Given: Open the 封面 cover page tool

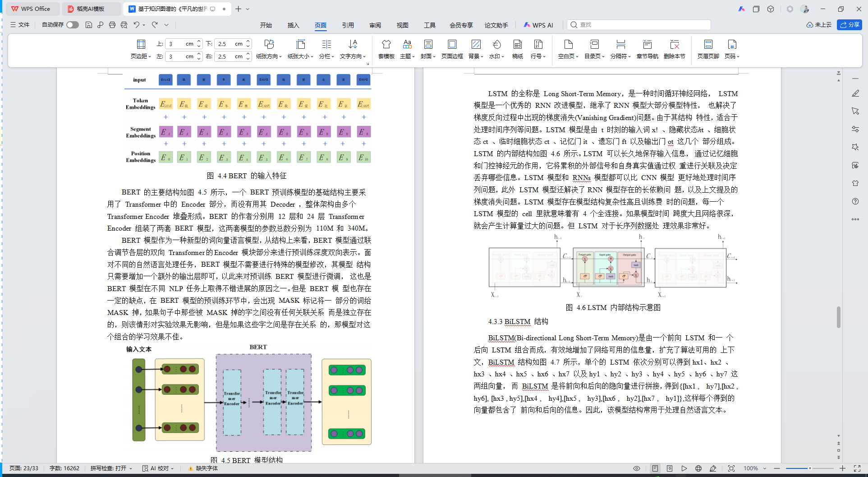Looking at the screenshot, I should click(x=428, y=49).
